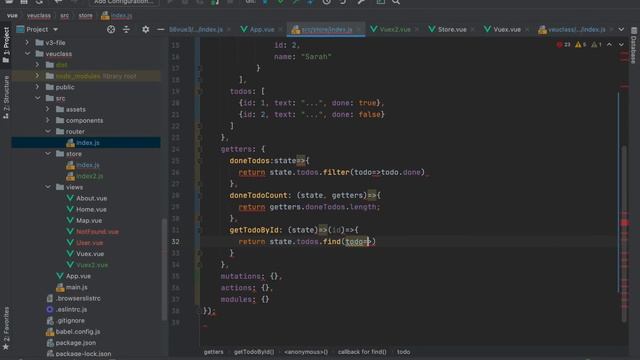The height and width of the screenshot is (360, 640).
Task: Expand the public folder
Action: click(x=38, y=87)
